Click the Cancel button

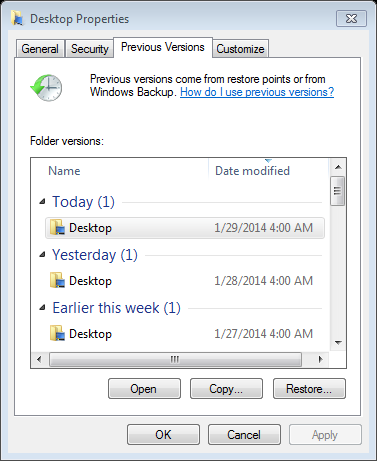[x=244, y=435]
